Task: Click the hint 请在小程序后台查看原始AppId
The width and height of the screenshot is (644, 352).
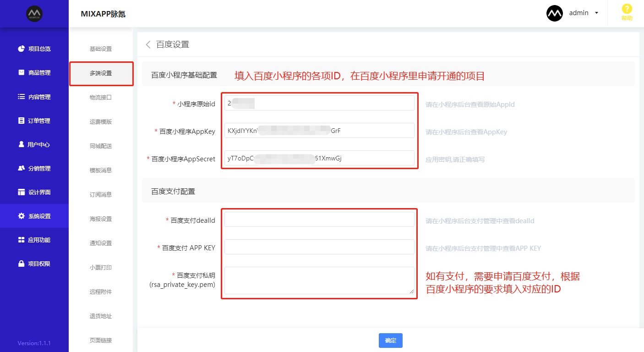Action: pos(470,104)
